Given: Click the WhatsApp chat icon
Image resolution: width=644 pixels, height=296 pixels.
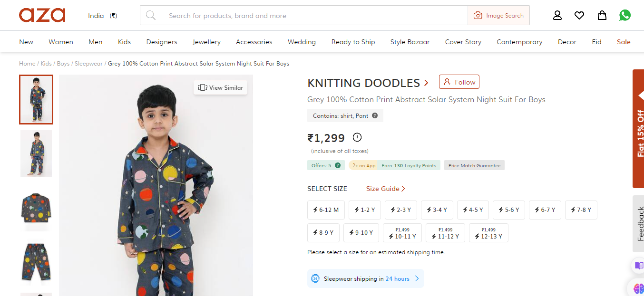Looking at the screenshot, I should click(x=625, y=16).
